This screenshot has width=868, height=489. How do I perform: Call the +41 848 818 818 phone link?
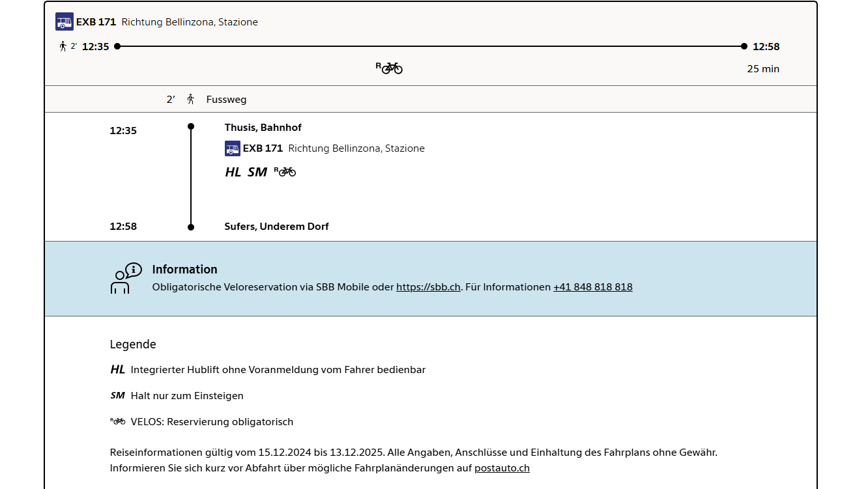[x=592, y=287]
